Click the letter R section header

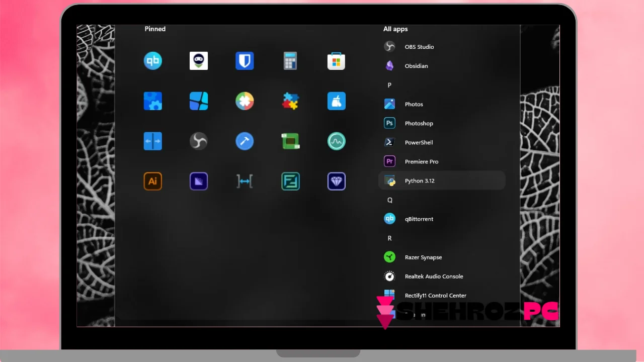pyautogui.click(x=389, y=238)
